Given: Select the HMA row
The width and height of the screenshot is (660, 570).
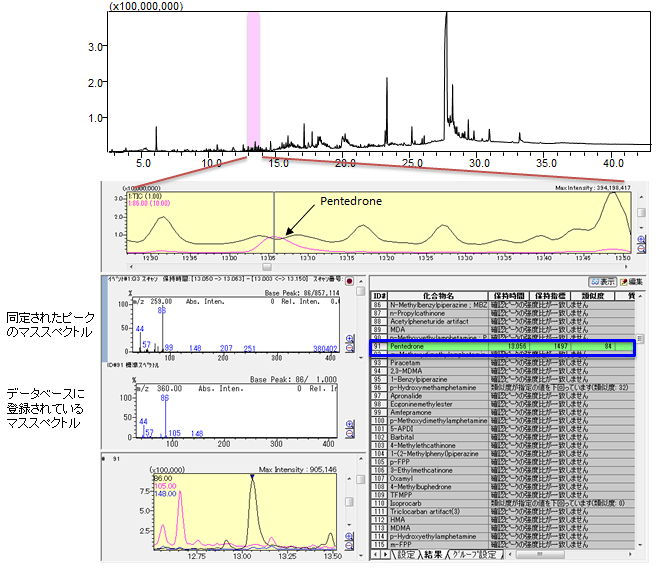Looking at the screenshot, I should pyautogui.click(x=503, y=520).
